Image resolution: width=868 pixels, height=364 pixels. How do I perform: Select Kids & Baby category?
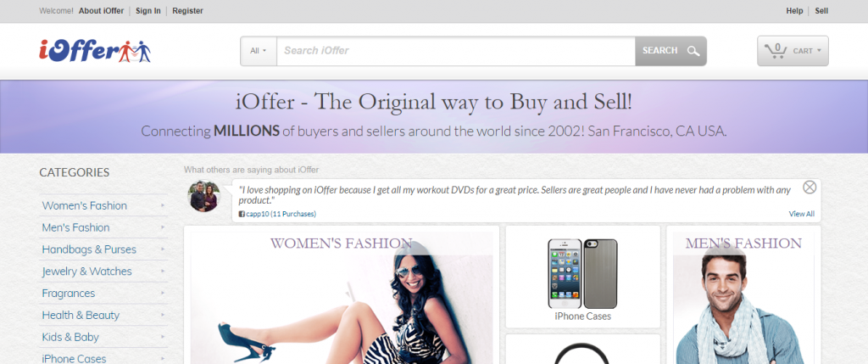tap(70, 337)
